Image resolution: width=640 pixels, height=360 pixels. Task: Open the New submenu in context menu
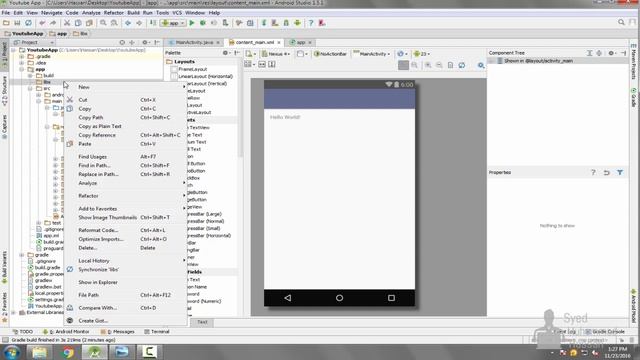(x=126, y=87)
